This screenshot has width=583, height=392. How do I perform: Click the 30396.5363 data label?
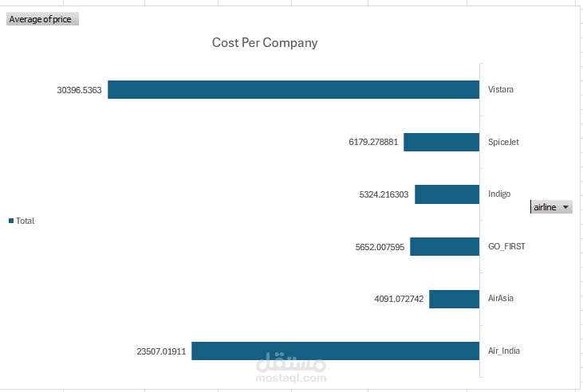point(79,90)
